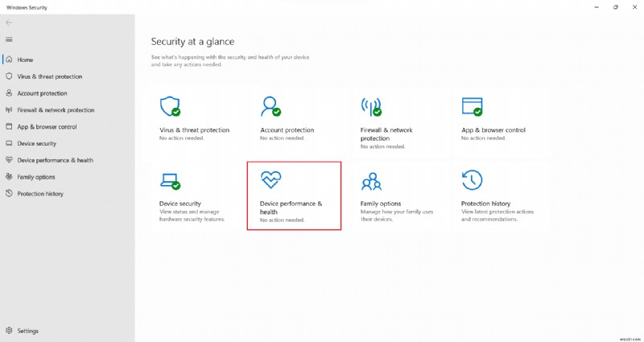Click the large window icon for App & browser control

tap(472, 106)
